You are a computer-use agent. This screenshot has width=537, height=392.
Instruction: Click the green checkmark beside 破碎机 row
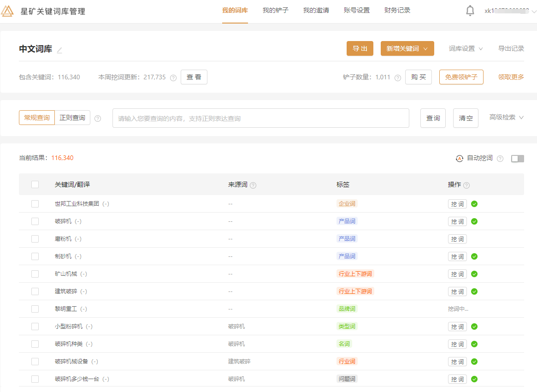click(x=474, y=221)
